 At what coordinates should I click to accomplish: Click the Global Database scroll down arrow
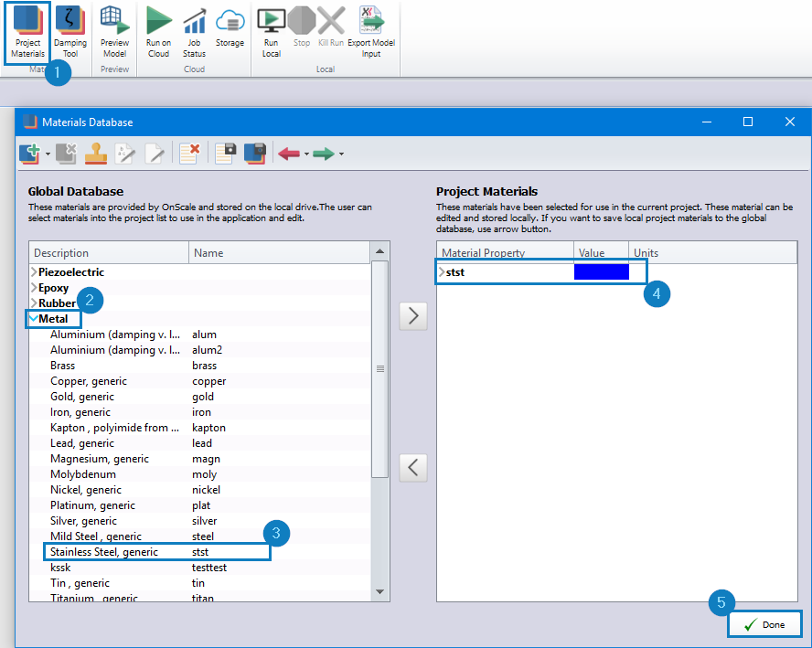379,591
